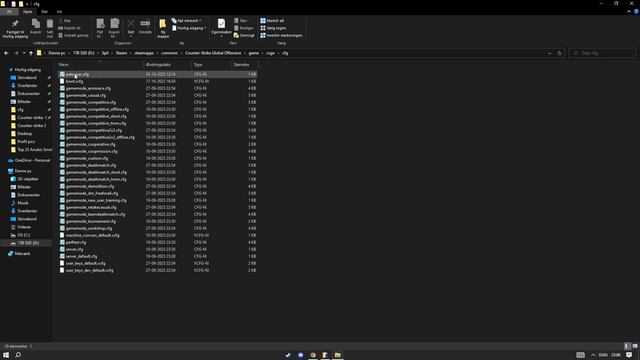Screen dimensions: 640x360
Task: Select the gamemode_casual.cfg file
Action: (86, 96)
